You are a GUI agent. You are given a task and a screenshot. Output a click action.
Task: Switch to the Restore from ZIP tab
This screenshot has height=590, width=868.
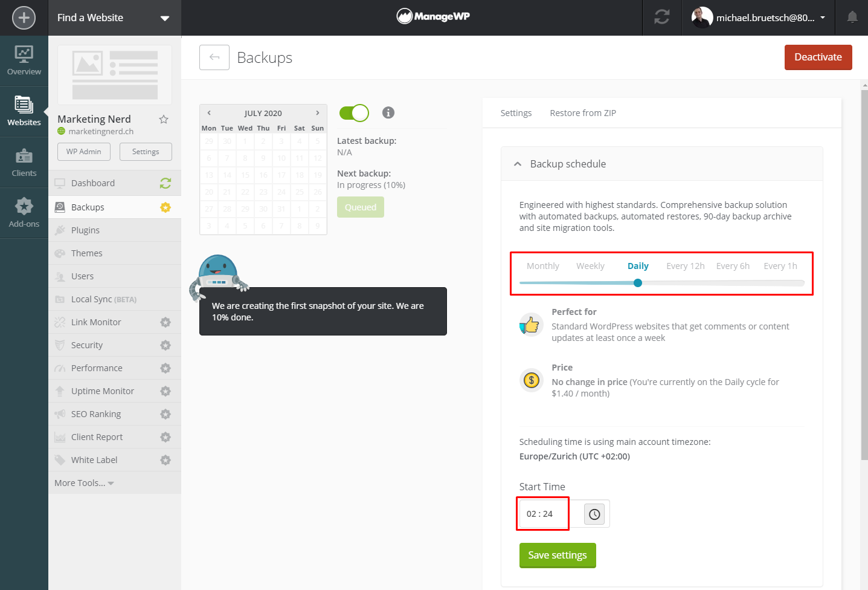click(583, 113)
